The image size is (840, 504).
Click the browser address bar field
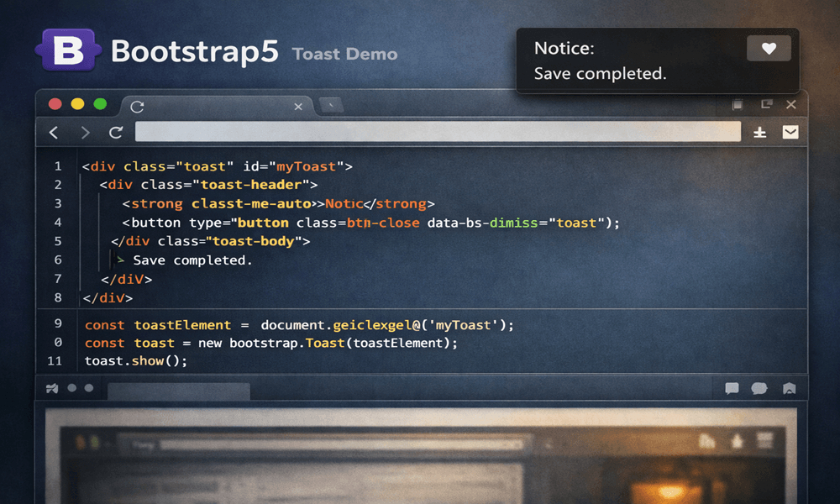tap(438, 132)
